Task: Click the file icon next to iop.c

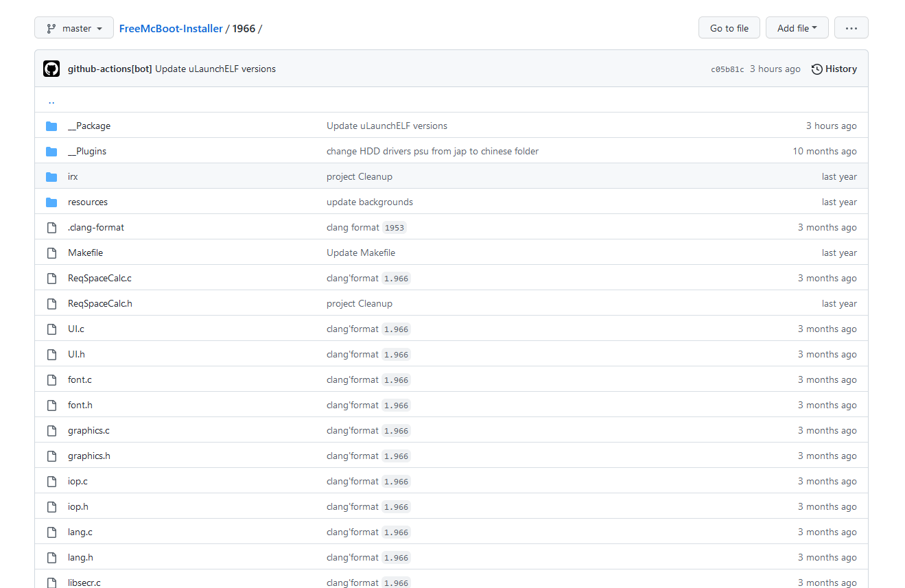Action: click(x=51, y=481)
